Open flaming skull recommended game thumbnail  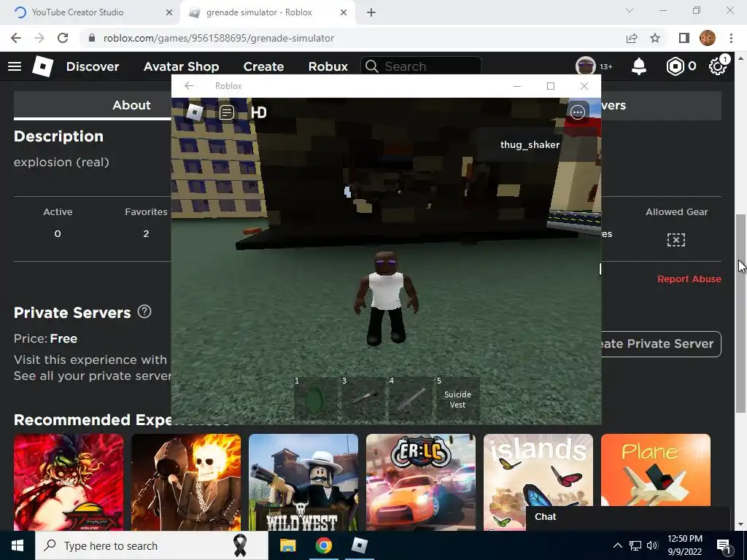click(186, 482)
